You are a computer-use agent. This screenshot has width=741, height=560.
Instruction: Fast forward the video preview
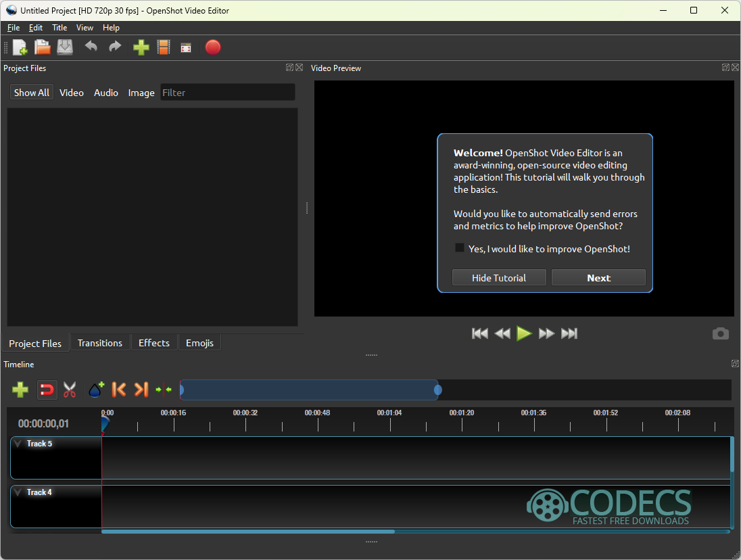pos(546,333)
